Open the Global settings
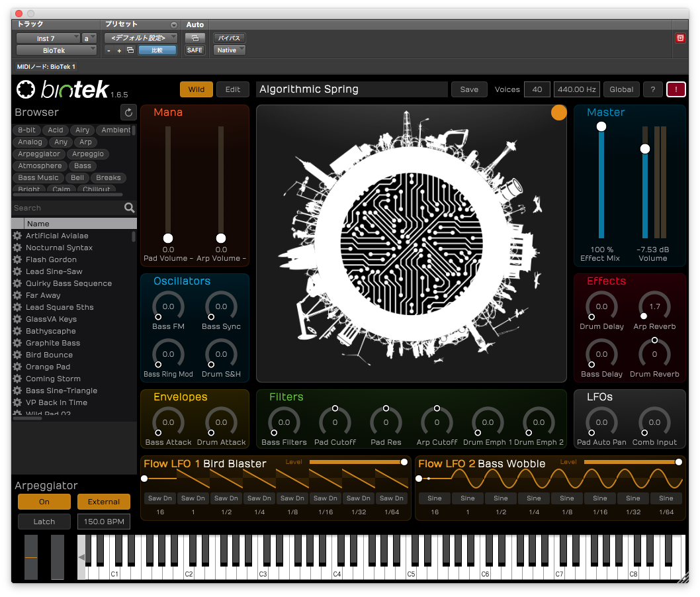Viewport: 700px width, 597px height. pyautogui.click(x=621, y=89)
